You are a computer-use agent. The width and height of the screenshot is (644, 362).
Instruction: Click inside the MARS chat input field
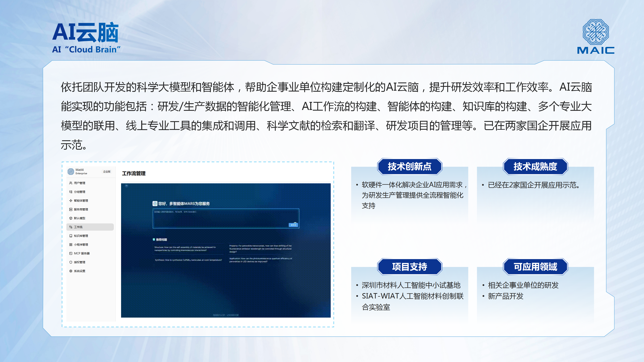point(226,218)
